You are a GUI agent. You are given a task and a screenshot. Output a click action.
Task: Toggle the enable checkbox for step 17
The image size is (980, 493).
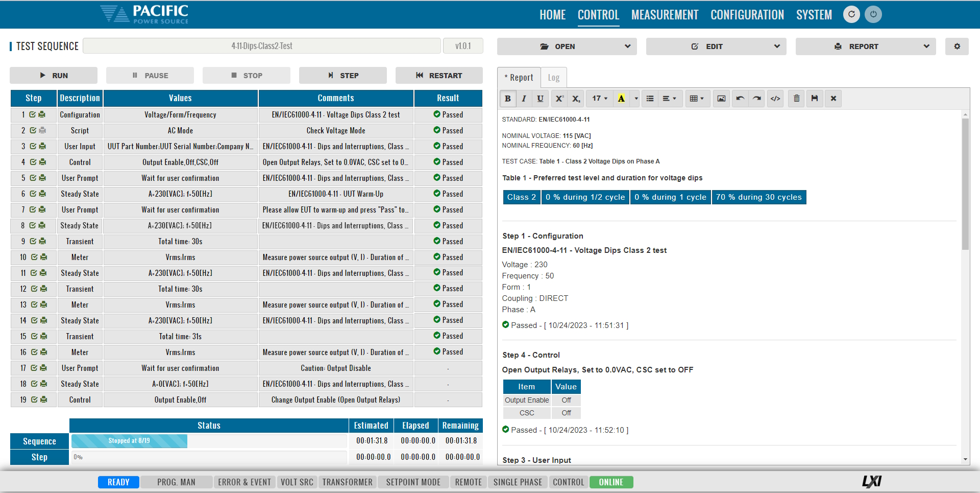(x=34, y=368)
